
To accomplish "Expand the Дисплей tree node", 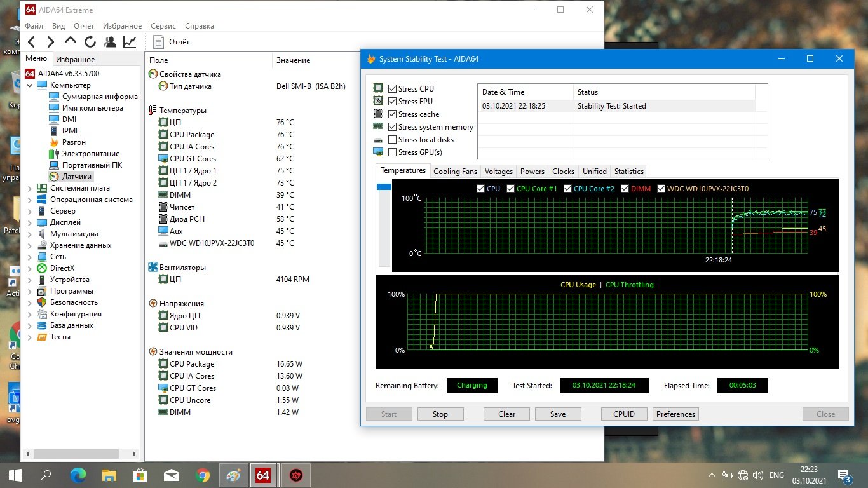I will [29, 222].
